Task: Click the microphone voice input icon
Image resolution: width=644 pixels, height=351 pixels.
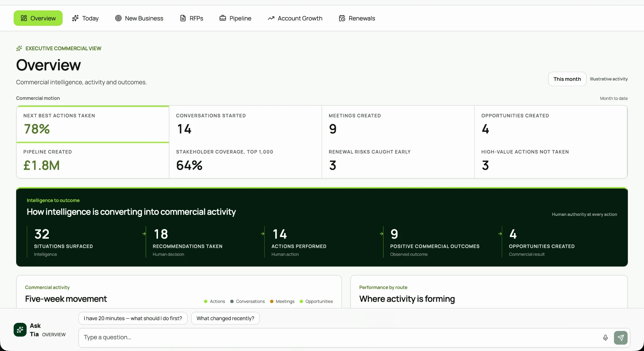Action: coord(605,338)
